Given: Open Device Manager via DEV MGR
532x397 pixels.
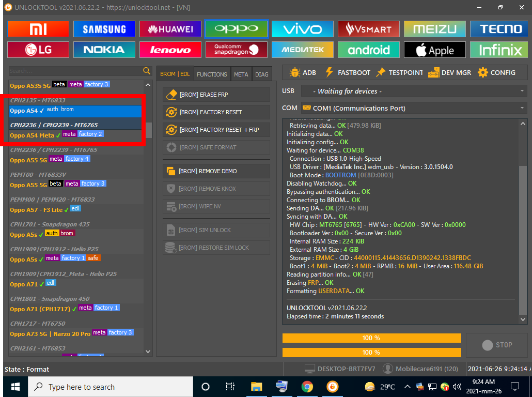Looking at the screenshot, I should 449,73.
